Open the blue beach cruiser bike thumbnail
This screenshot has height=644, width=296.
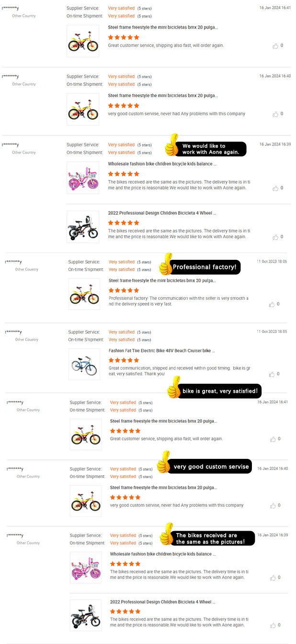[84, 364]
